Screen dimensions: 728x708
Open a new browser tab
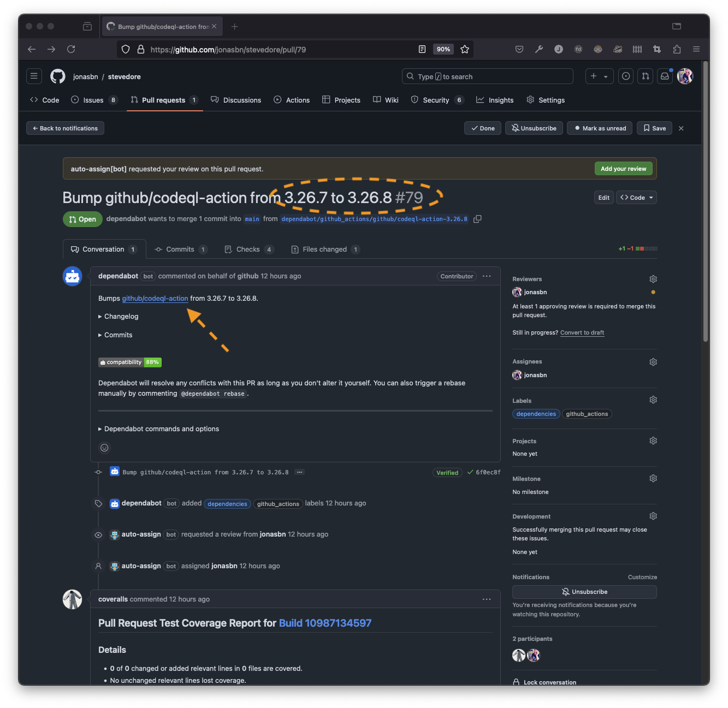pyautogui.click(x=235, y=26)
